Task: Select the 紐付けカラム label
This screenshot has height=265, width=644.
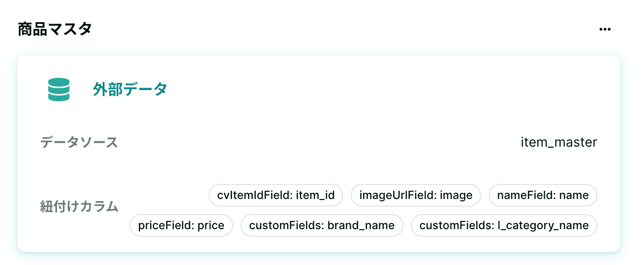Action: click(x=79, y=206)
